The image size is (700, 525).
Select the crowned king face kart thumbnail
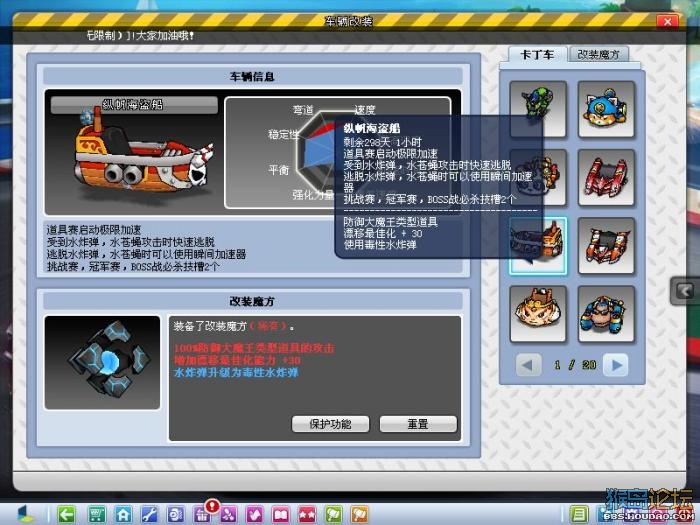click(x=538, y=314)
